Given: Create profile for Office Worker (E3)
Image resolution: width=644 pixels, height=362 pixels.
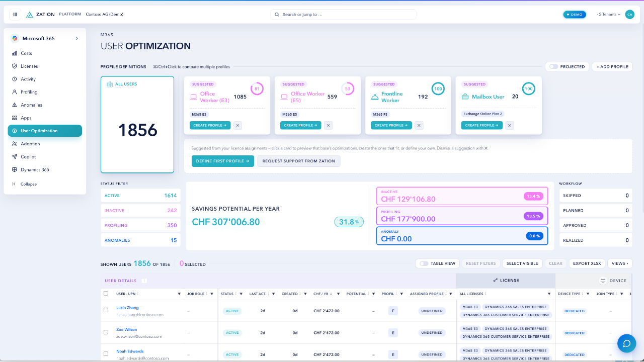Looking at the screenshot, I should (x=210, y=125).
